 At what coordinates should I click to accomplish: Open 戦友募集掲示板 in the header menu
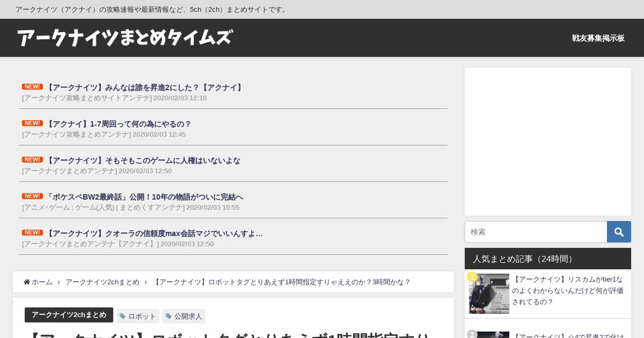tap(598, 38)
